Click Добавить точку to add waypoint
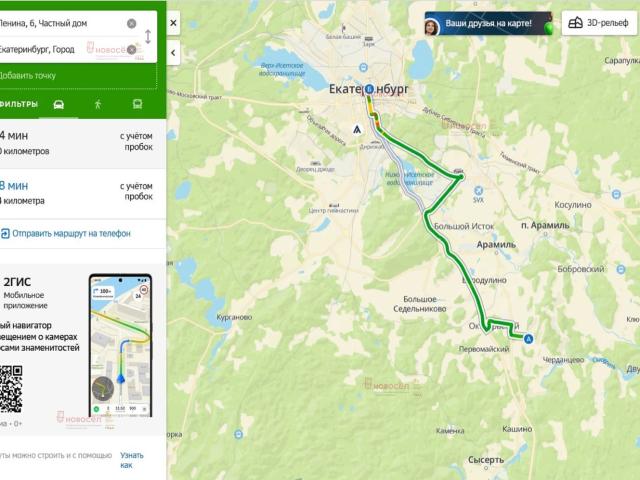Screen dimensions: 640x480 tap(27, 76)
